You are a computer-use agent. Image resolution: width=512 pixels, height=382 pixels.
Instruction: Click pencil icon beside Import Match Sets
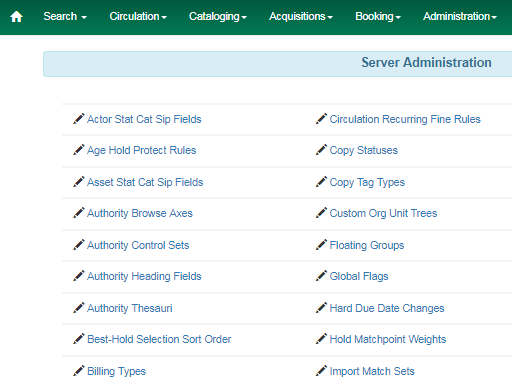tap(322, 371)
